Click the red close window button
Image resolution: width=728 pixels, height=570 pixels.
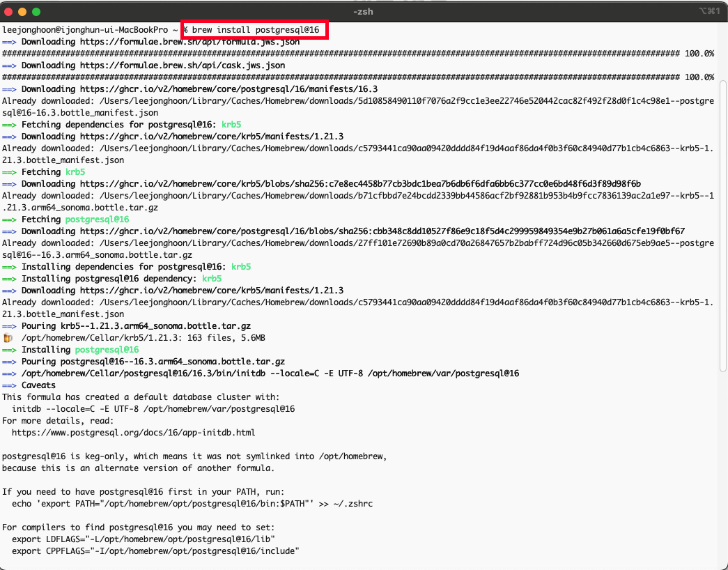pyautogui.click(x=8, y=12)
